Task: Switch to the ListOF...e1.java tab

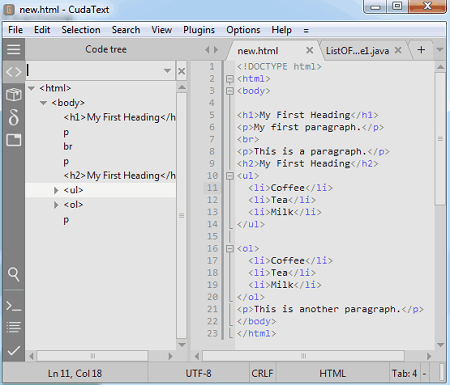Action: click(x=357, y=51)
